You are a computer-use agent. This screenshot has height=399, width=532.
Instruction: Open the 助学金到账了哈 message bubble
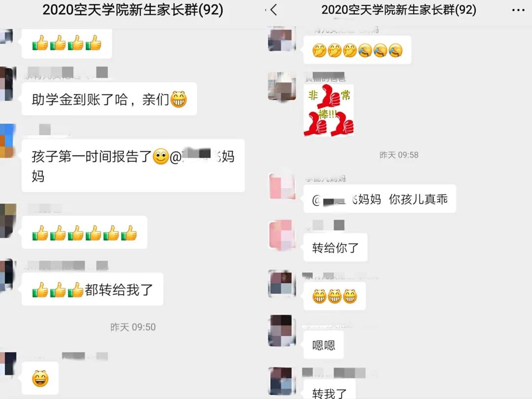pos(109,99)
